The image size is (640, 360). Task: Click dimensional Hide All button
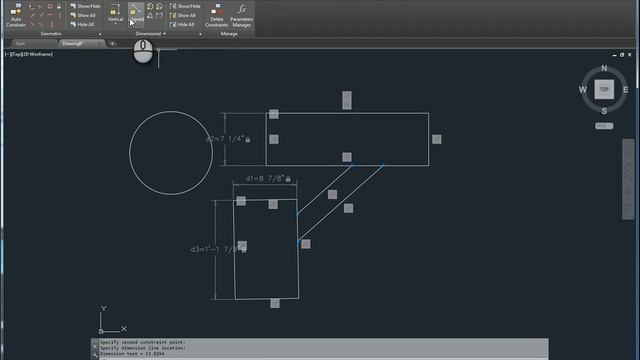[x=182, y=24]
